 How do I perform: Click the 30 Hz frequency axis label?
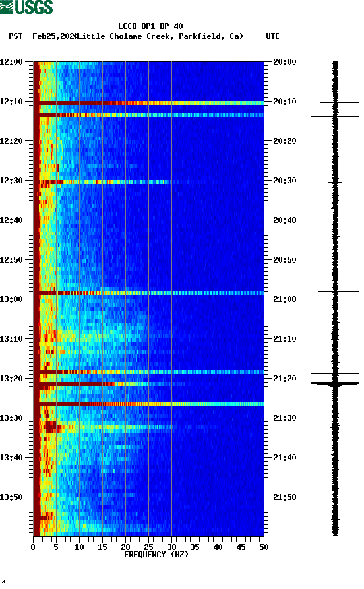click(171, 547)
